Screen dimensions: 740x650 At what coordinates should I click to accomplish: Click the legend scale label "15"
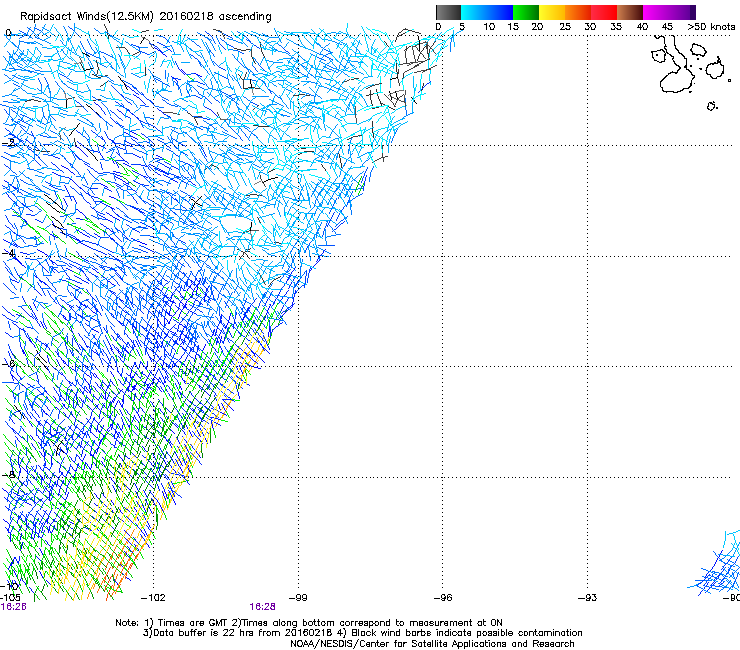point(513,27)
